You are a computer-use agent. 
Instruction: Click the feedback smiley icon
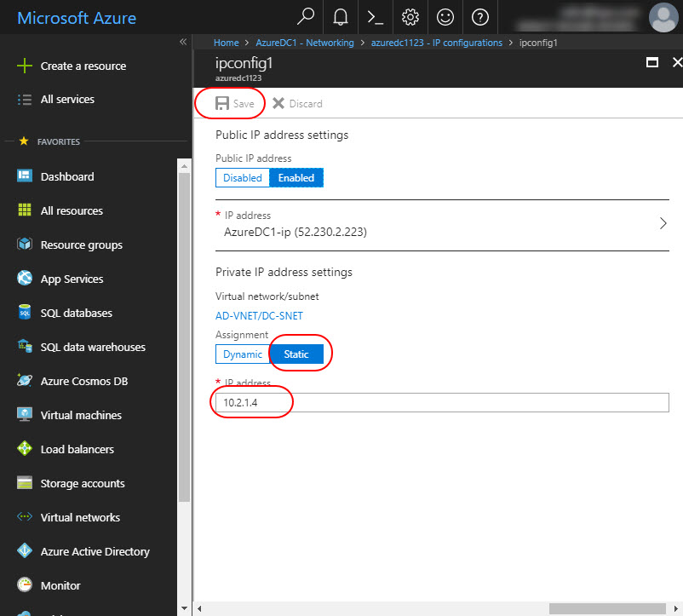(x=445, y=17)
